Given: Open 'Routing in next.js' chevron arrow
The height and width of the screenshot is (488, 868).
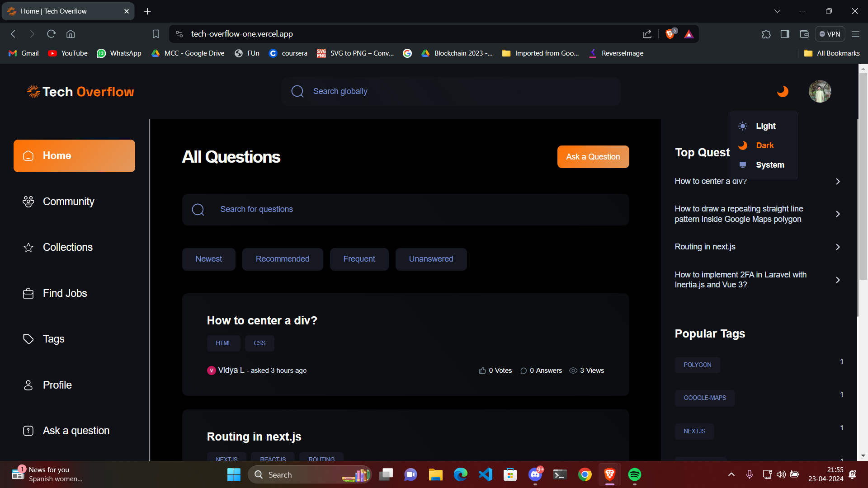Looking at the screenshot, I should [838, 247].
